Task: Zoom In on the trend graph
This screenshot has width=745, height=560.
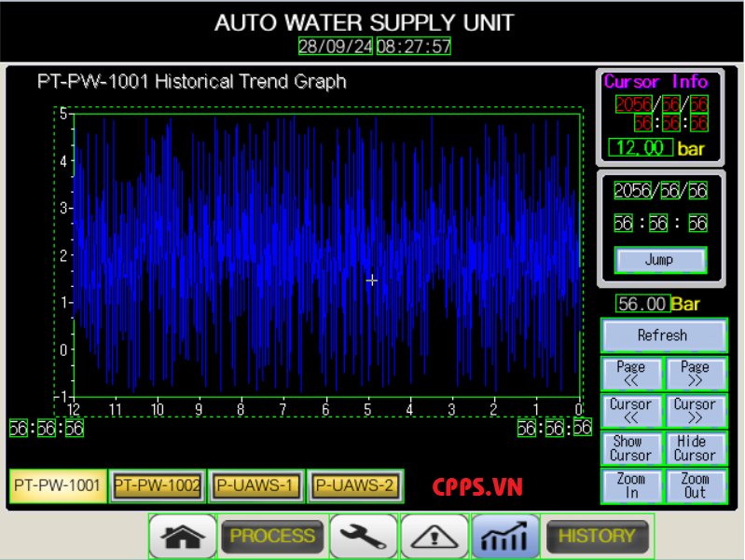Action: tap(631, 485)
